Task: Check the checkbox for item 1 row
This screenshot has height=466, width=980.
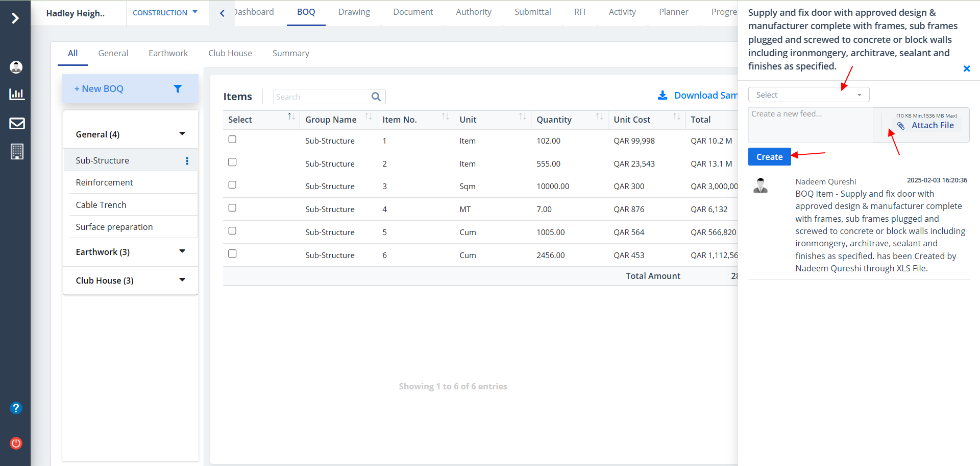Action: click(232, 139)
